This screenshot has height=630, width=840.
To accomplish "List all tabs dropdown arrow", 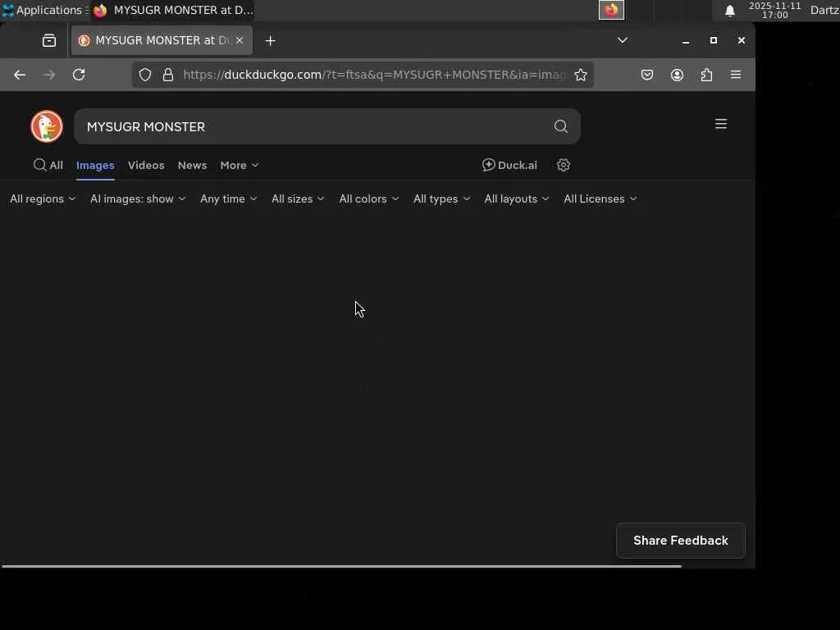I will tap(623, 40).
